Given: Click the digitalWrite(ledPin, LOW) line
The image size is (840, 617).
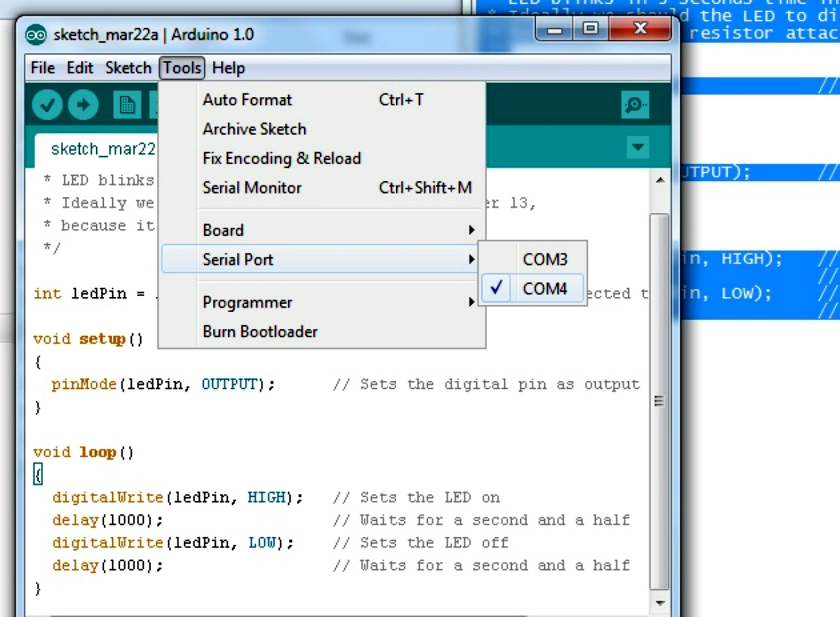Looking at the screenshot, I should click(x=173, y=543).
